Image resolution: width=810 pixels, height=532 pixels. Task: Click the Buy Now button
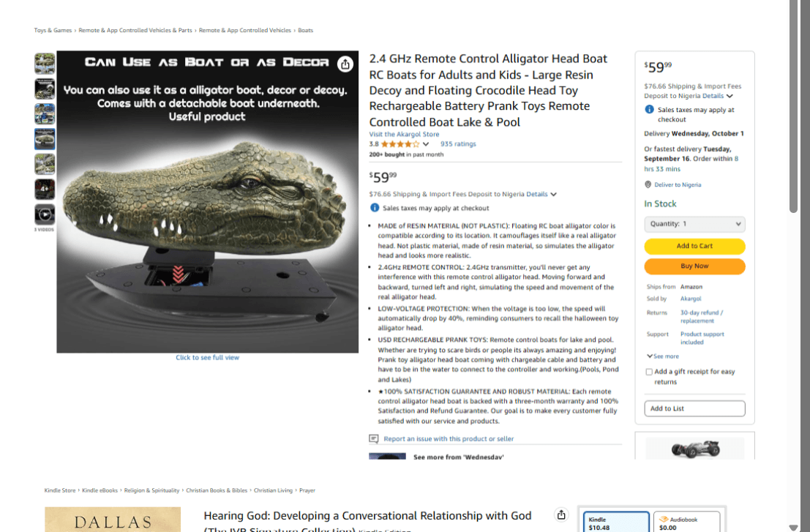click(694, 266)
